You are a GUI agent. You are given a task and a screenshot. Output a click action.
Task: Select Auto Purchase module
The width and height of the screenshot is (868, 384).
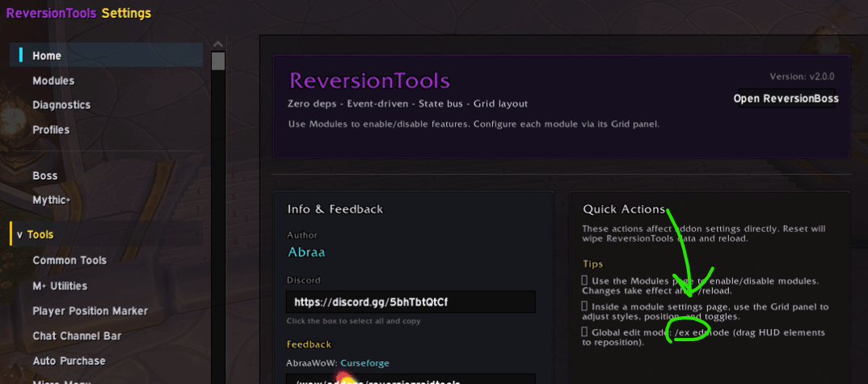pyautogui.click(x=70, y=361)
